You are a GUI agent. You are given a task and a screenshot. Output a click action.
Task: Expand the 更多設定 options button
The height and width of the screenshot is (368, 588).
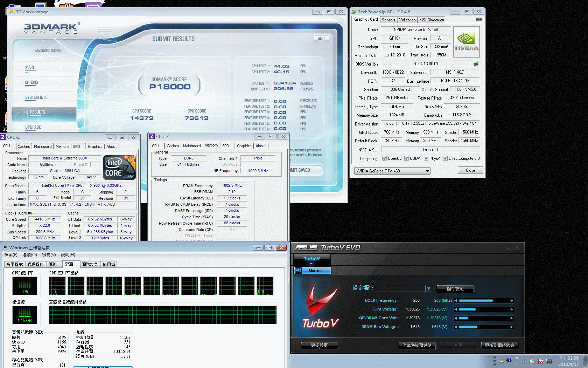tap(319, 346)
